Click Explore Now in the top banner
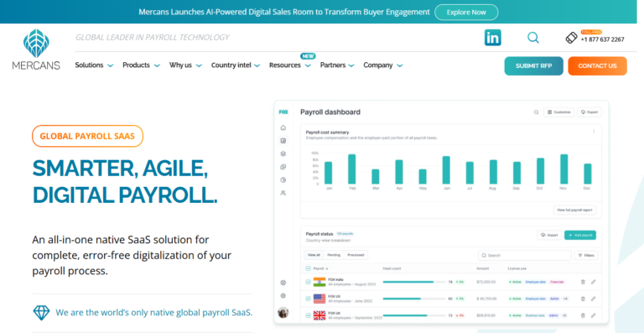The image size is (644, 333). (466, 13)
